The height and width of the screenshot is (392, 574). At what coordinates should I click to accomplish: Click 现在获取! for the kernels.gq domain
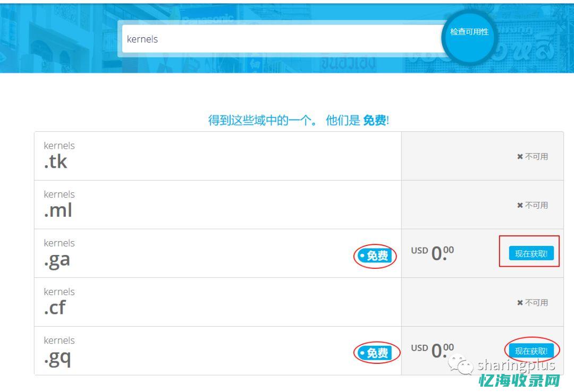pos(531,351)
